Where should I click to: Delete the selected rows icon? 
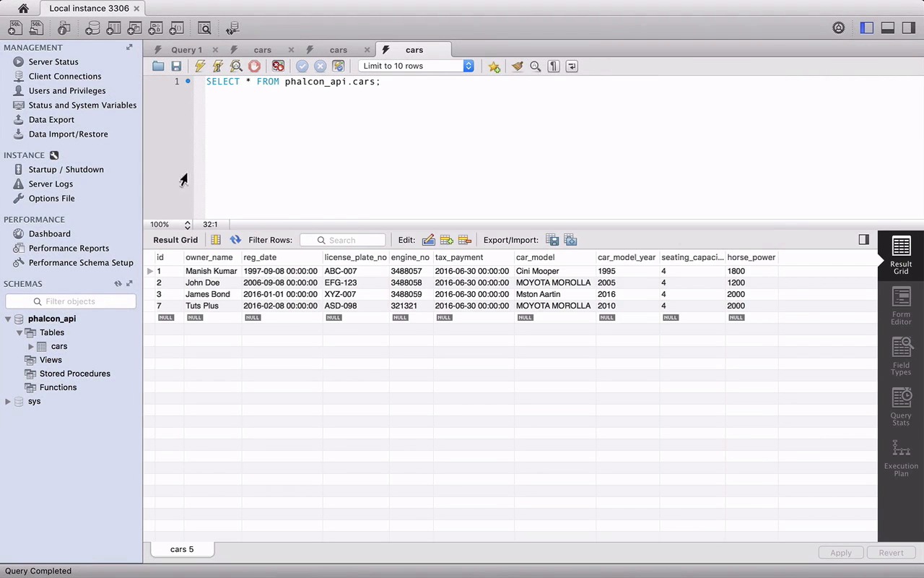pos(464,240)
